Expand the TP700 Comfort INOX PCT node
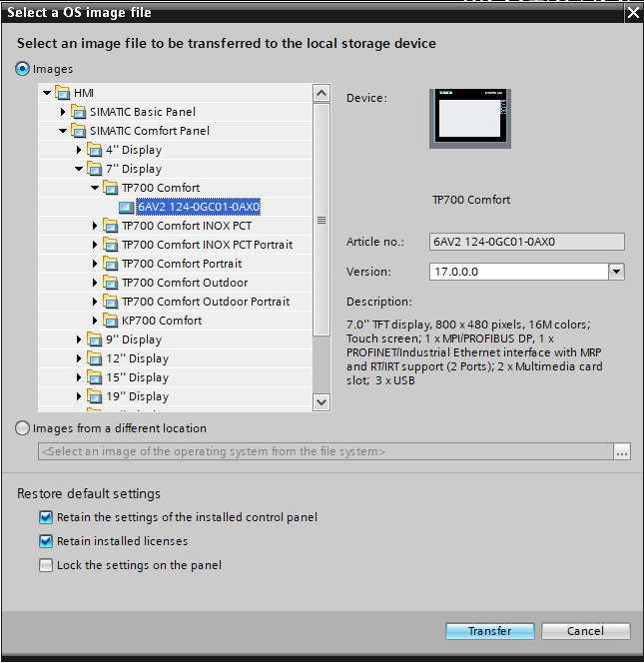644x663 pixels. point(95,226)
